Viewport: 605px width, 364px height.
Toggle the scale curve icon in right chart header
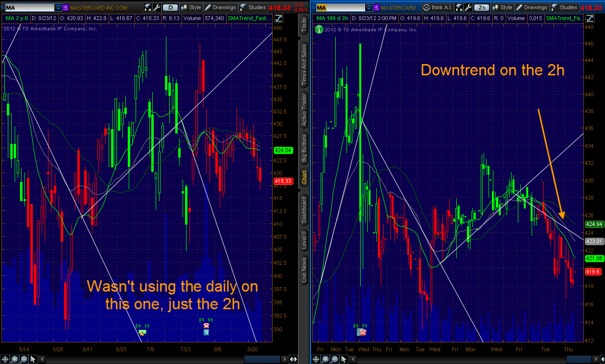coord(591,18)
